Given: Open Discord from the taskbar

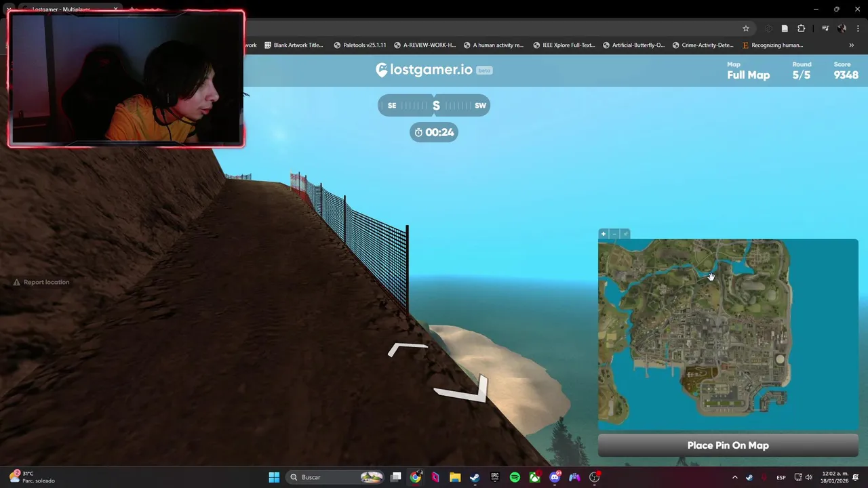Looking at the screenshot, I should [x=555, y=477].
